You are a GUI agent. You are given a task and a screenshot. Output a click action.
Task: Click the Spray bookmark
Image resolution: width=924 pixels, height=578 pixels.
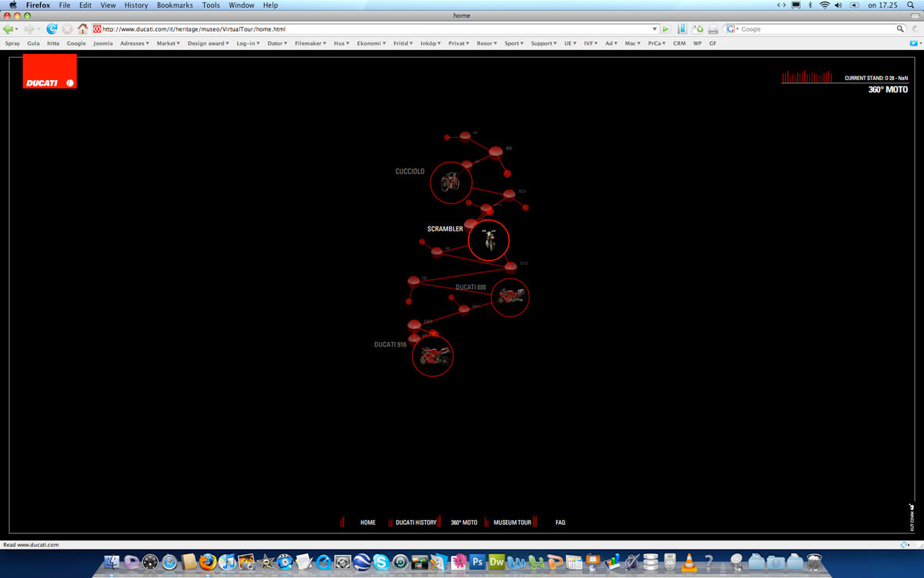tap(12, 43)
